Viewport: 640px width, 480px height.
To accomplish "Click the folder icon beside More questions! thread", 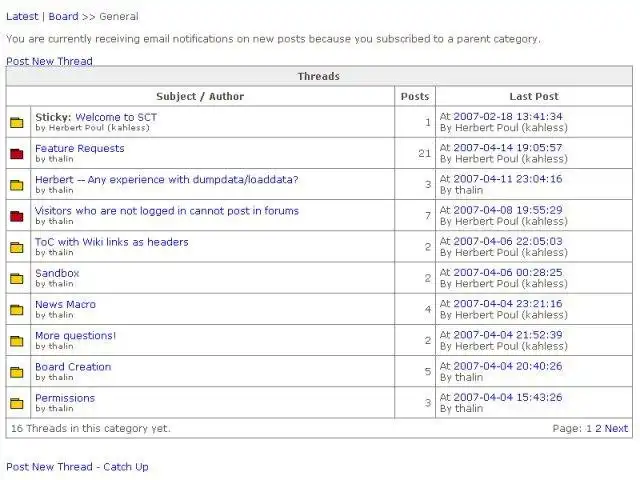I will (x=17, y=341).
